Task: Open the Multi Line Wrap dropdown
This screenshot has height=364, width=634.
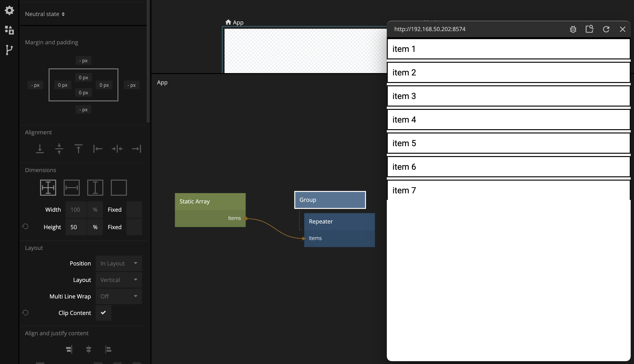Action: pyautogui.click(x=119, y=296)
